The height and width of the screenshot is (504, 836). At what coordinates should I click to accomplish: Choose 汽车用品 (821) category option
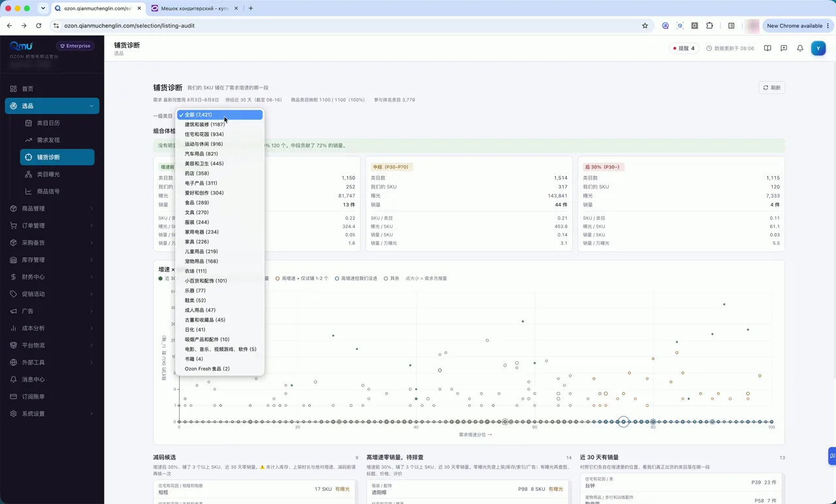[x=220, y=154]
